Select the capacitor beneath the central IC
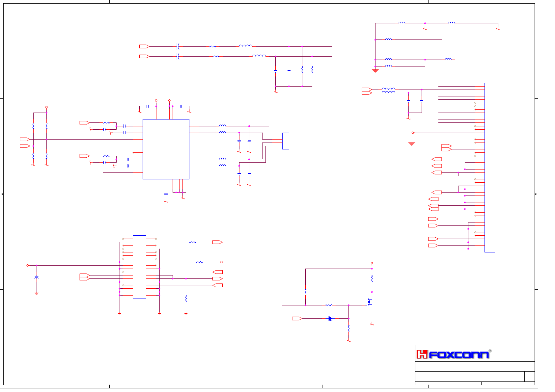The width and height of the screenshot is (555, 392). (x=166, y=194)
